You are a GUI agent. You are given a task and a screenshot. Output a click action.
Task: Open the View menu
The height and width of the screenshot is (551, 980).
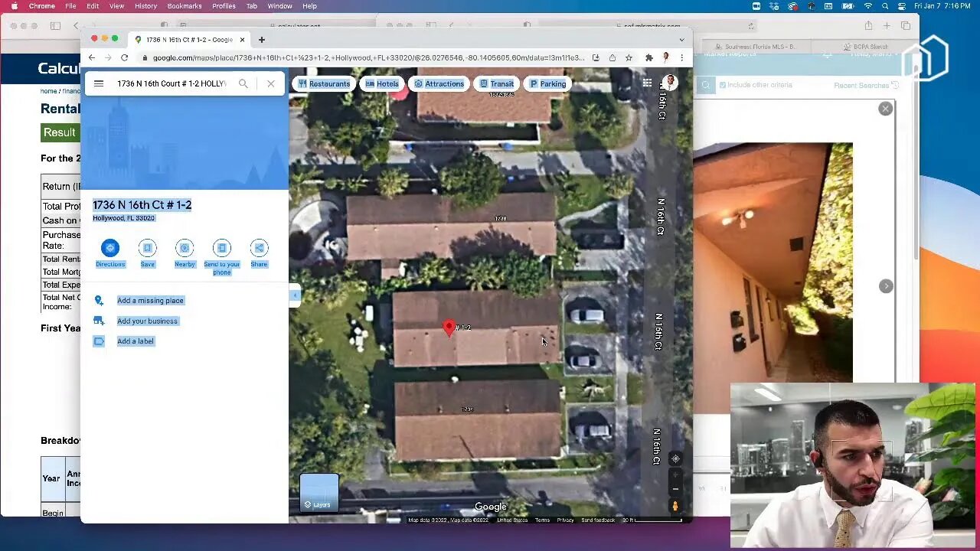[116, 6]
